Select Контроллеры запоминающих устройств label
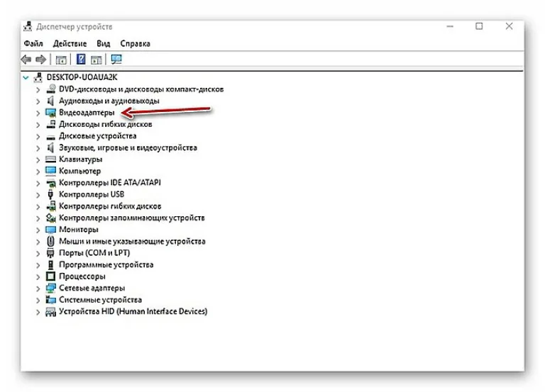 coord(132,218)
